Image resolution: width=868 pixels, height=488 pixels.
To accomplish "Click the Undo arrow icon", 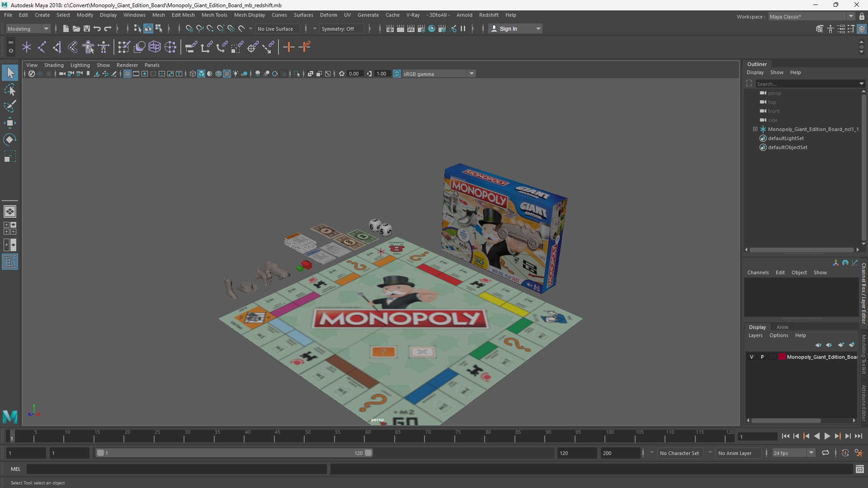I will [x=97, y=28].
